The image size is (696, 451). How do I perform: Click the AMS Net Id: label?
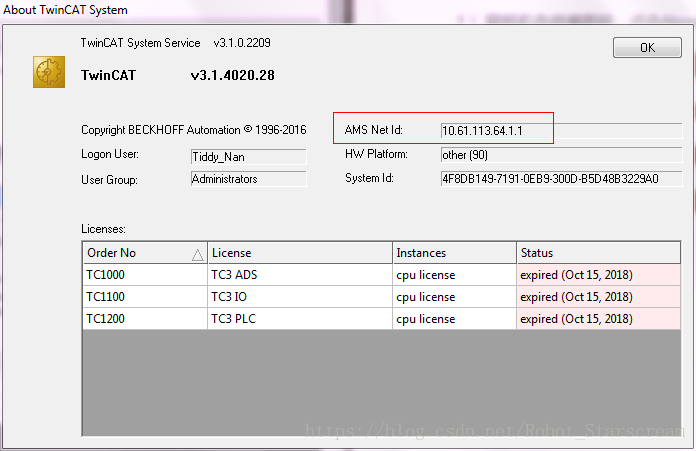373,130
